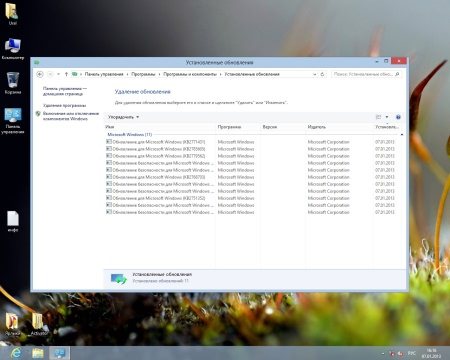The height and width of the screenshot is (360, 450).
Task: Click the shield icon beside Windows components link
Action: [x=38, y=114]
